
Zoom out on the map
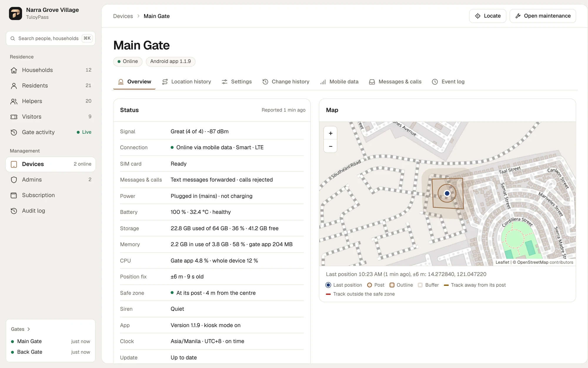[x=330, y=146]
